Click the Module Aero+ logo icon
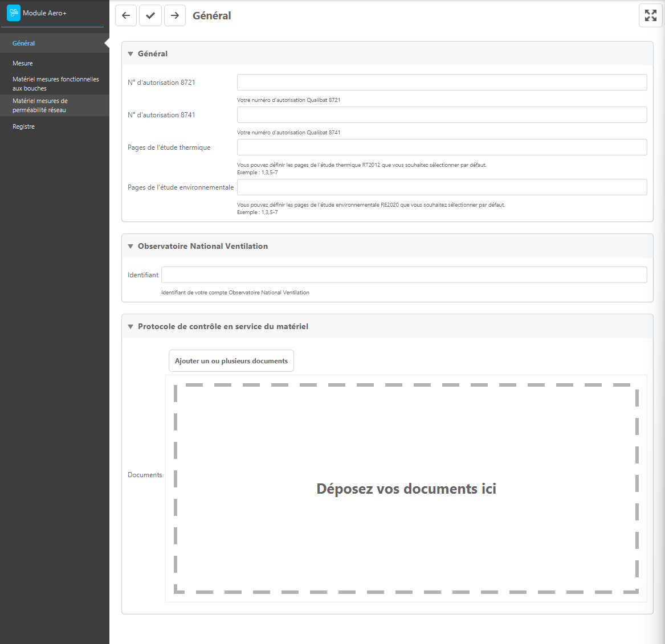665x644 pixels. pos(14,13)
